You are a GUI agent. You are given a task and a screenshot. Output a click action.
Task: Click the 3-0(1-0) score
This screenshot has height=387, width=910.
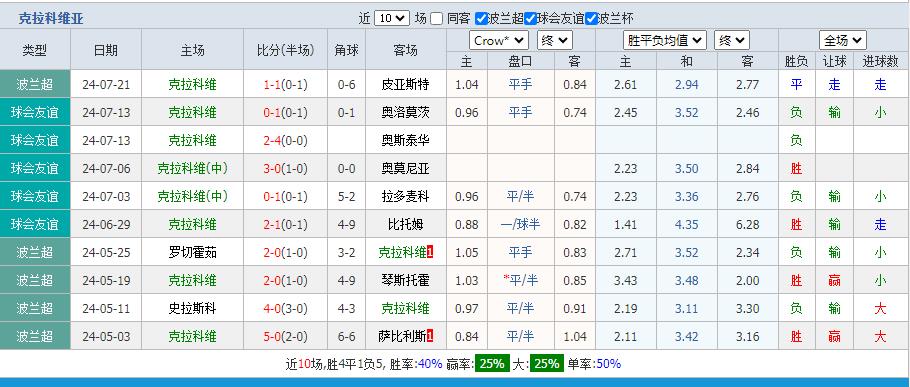click(x=285, y=168)
